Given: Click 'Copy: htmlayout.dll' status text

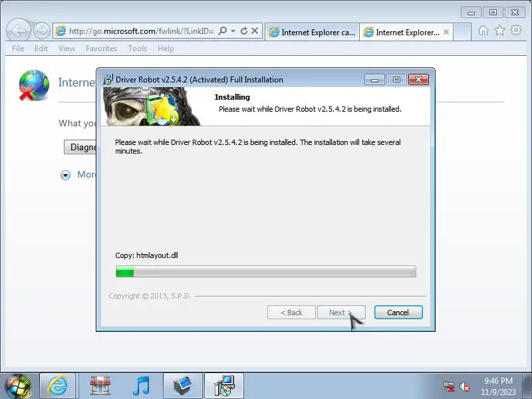Looking at the screenshot, I should point(146,255).
